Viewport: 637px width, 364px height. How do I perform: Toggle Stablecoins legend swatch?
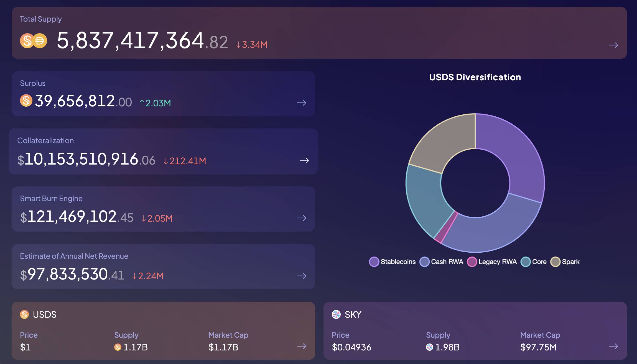pos(374,262)
